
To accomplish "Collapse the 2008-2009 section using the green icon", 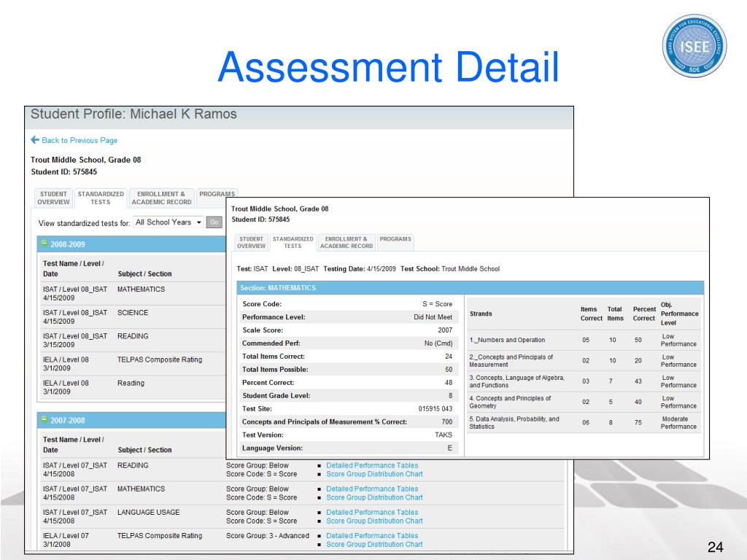I will click(44, 244).
